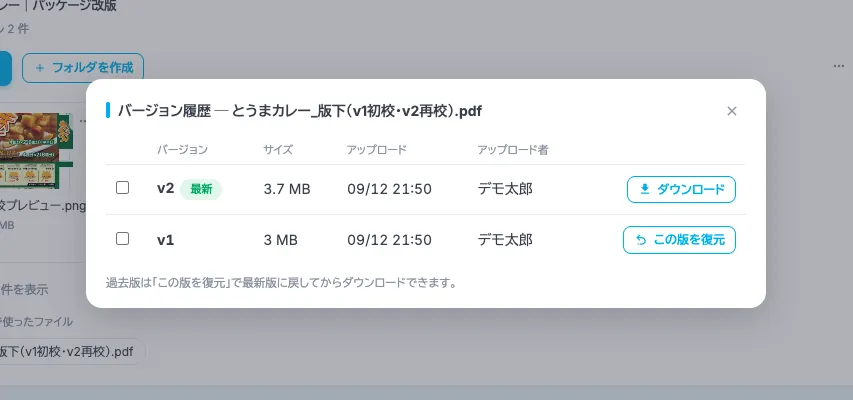Click the recent file chip ending v2再校).pdf
This screenshot has width=853, height=400.
point(72,352)
